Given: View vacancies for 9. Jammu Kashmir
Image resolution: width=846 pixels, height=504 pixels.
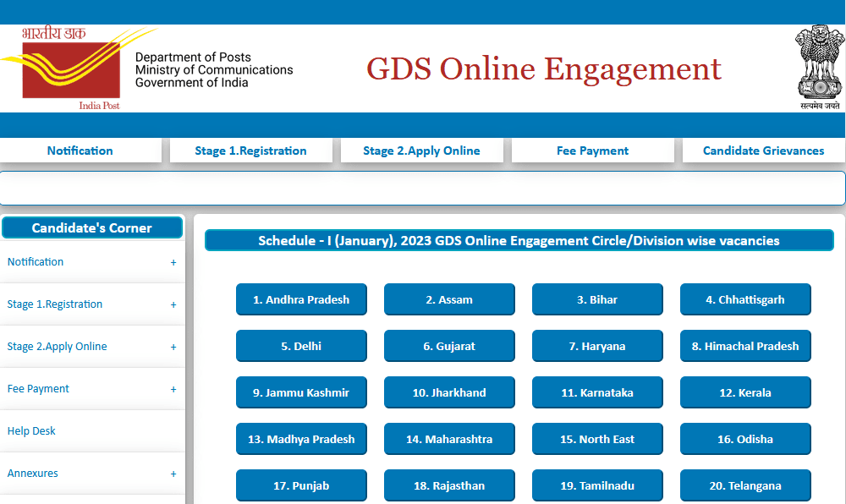Looking at the screenshot, I should (x=301, y=392).
